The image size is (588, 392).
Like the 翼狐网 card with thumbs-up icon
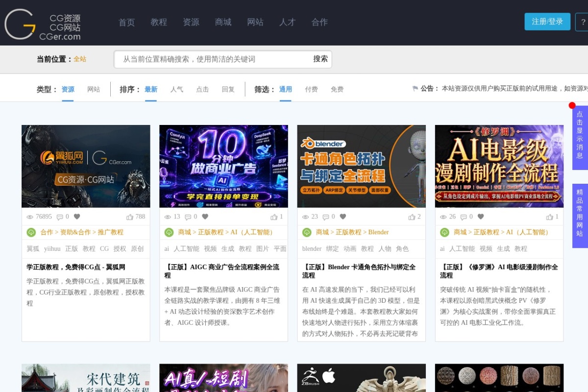tap(130, 217)
